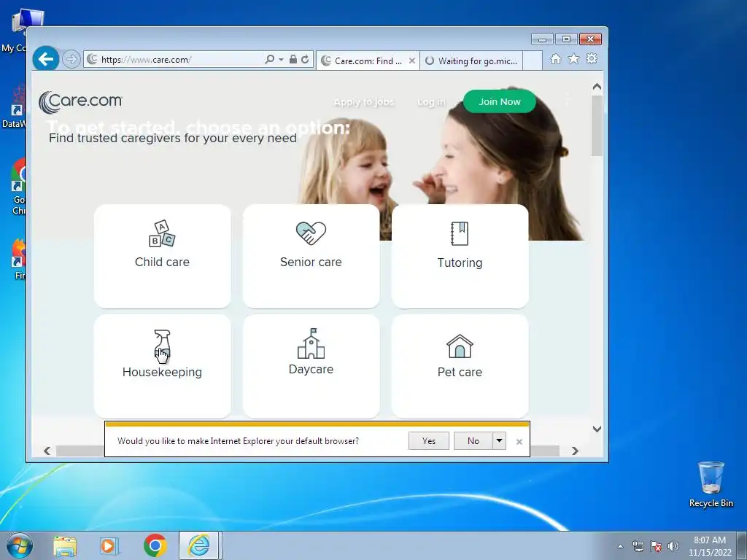The image size is (747, 560).
Task: Select the Pet care doghouse icon
Action: (460, 346)
